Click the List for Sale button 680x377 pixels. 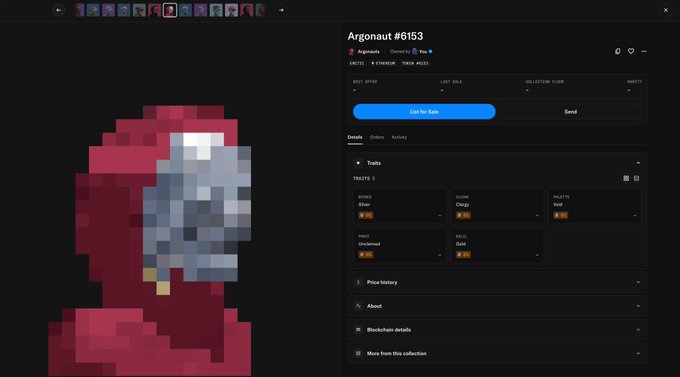pyautogui.click(x=424, y=111)
